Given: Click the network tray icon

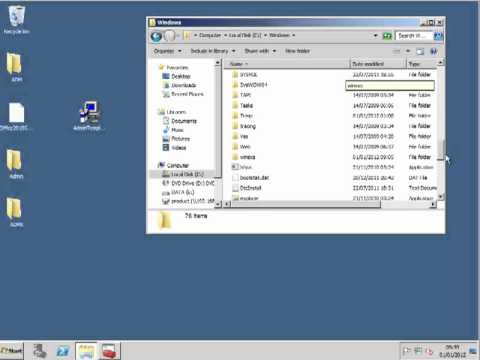Looking at the screenshot, I should 418,351.
